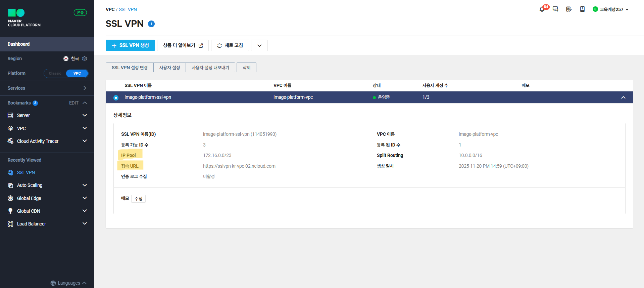Select VPC on the platform toggle
This screenshot has height=288, width=644.
pyautogui.click(x=77, y=73)
